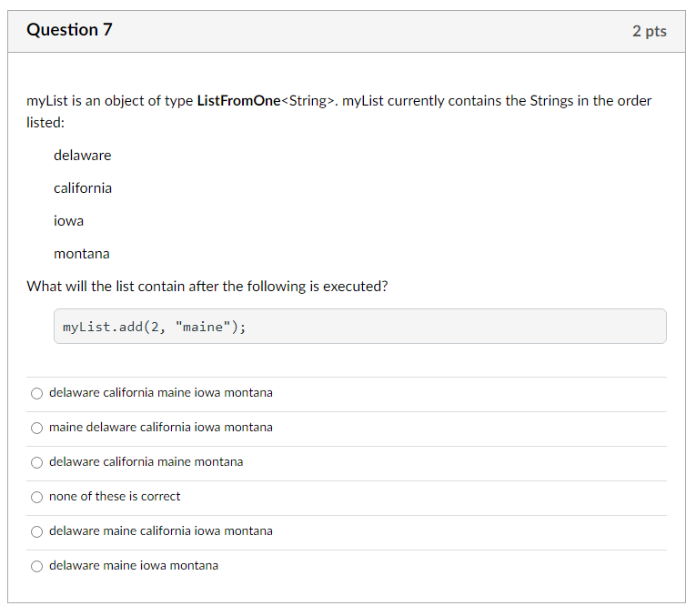Click the montana item in the listed strings
This screenshot has height=616, width=696.
pos(82,254)
